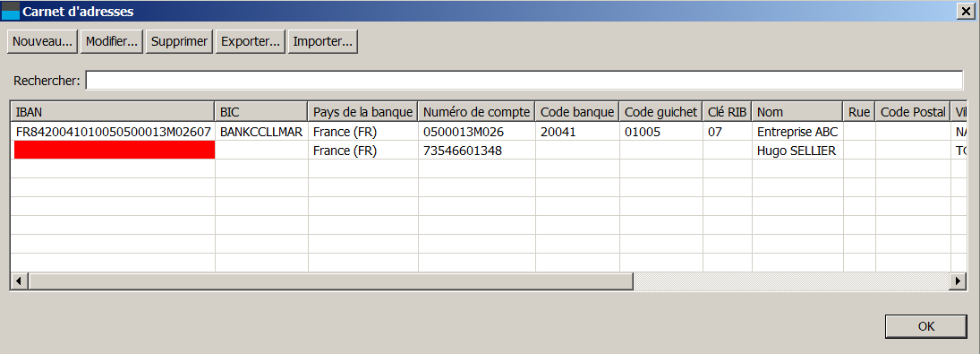Click the Code guichet column header

point(661,112)
